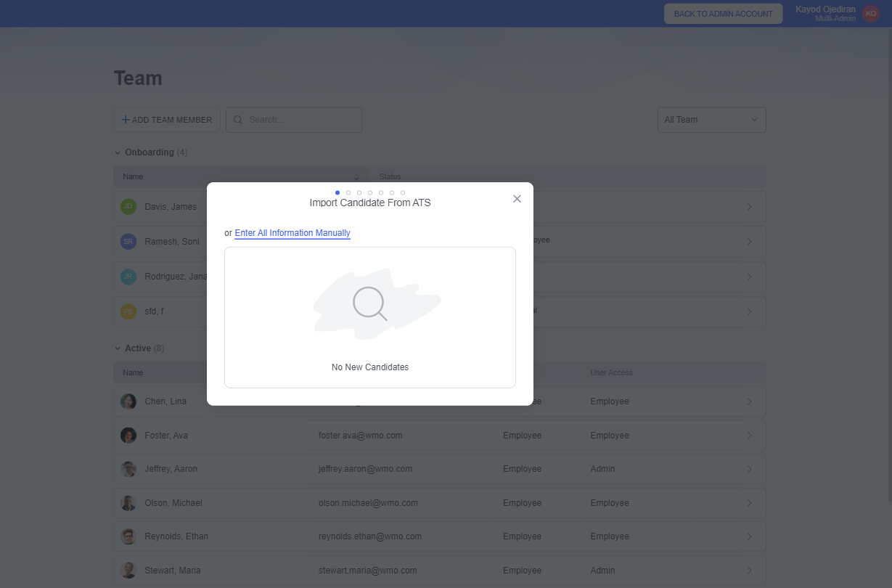Click chevron arrow on Foster, Ava row
This screenshot has height=588, width=892.
749,436
